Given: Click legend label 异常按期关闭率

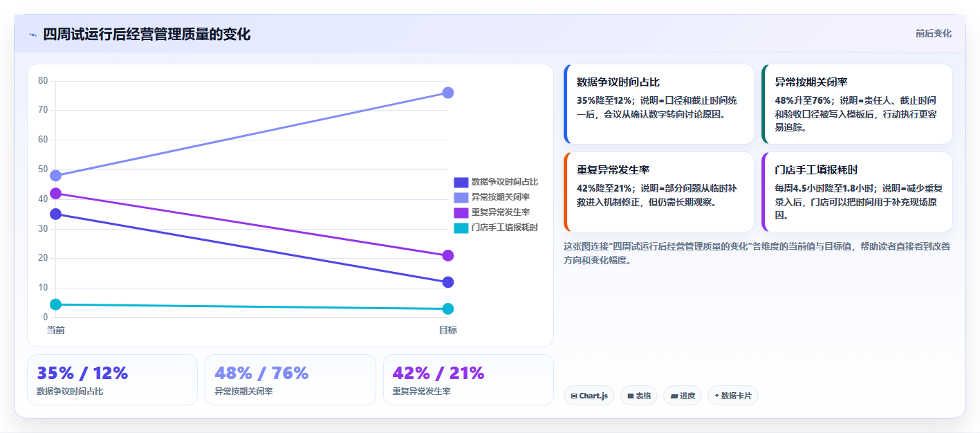Looking at the screenshot, I should (x=501, y=197).
